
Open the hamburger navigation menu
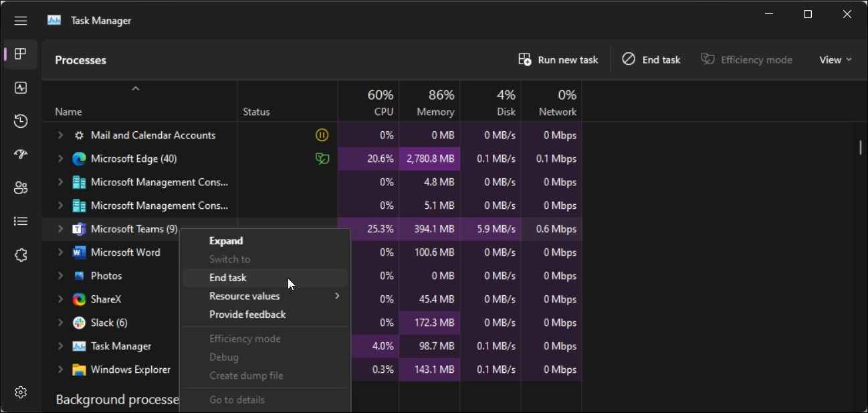pos(21,21)
